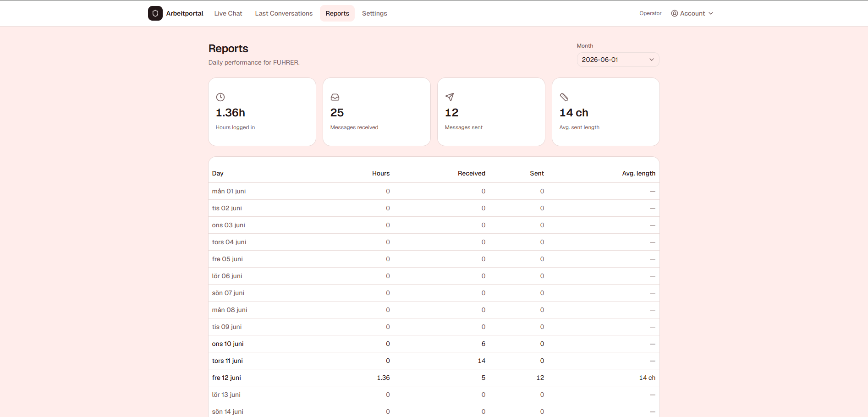Select the Reports tab
The height and width of the screenshot is (417, 868).
point(337,13)
